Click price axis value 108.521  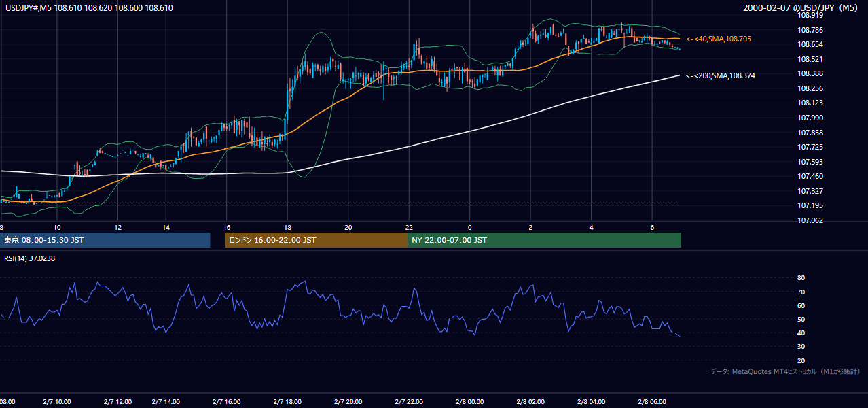(810, 59)
